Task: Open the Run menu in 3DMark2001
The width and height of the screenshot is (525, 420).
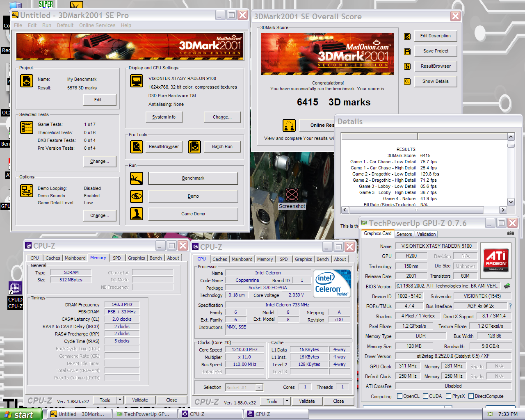Action: (x=47, y=25)
